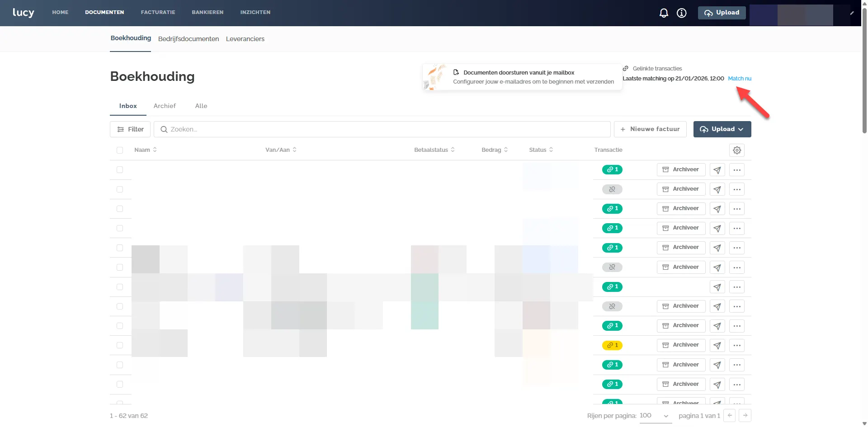This screenshot has width=868, height=427.
Task: Open the blurred user account area in header
Action: [791, 15]
